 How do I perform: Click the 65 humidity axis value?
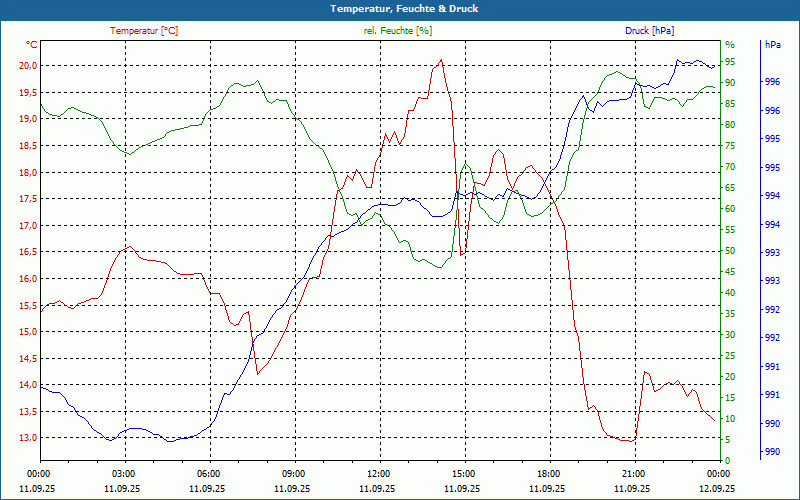click(730, 188)
